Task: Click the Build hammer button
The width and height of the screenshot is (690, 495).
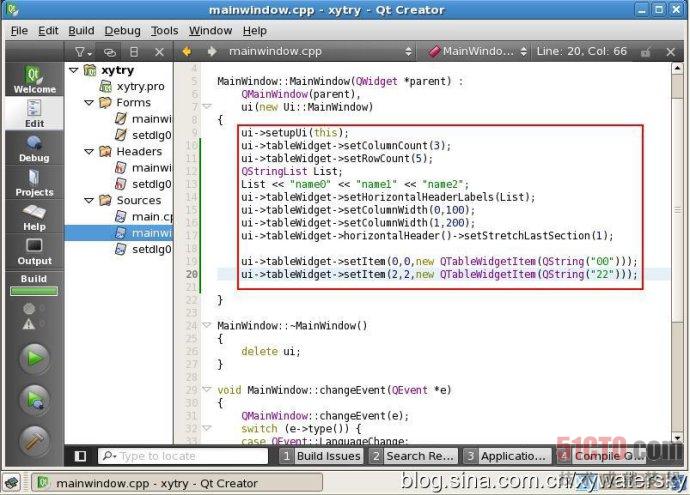Action: click(x=34, y=440)
